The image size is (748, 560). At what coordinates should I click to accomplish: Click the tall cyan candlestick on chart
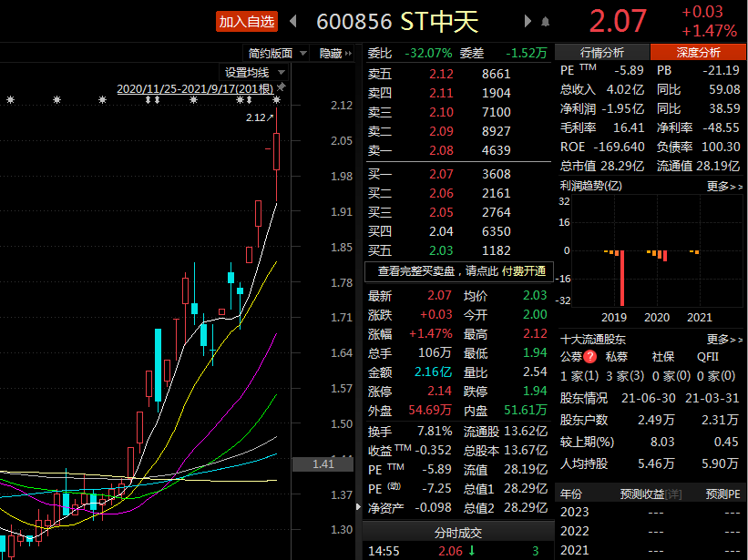[x=158, y=365]
